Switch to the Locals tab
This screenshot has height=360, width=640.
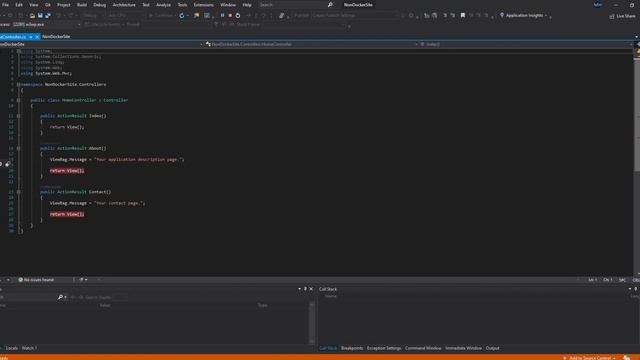click(x=11, y=348)
